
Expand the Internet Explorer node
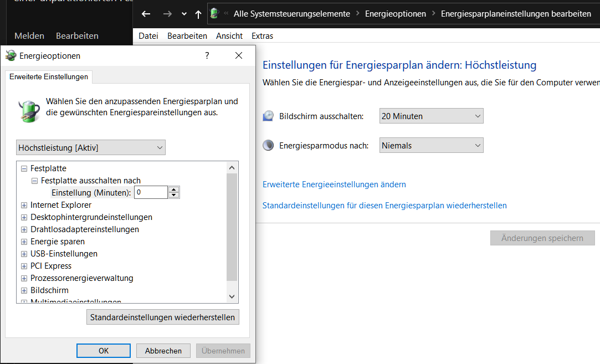pos(24,205)
